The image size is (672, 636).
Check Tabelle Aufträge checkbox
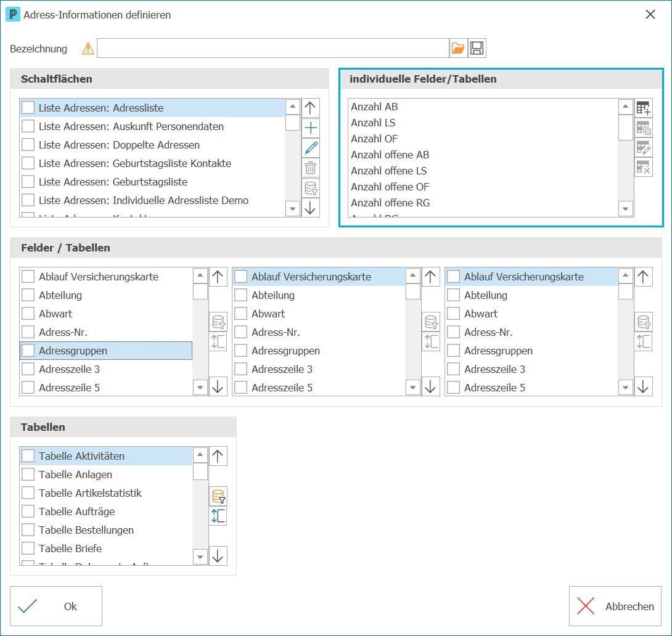click(x=28, y=512)
